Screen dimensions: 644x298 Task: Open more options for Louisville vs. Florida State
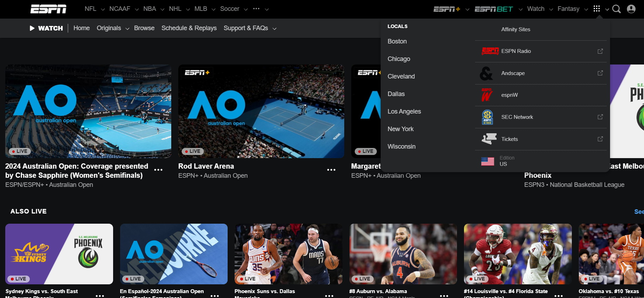point(559,296)
